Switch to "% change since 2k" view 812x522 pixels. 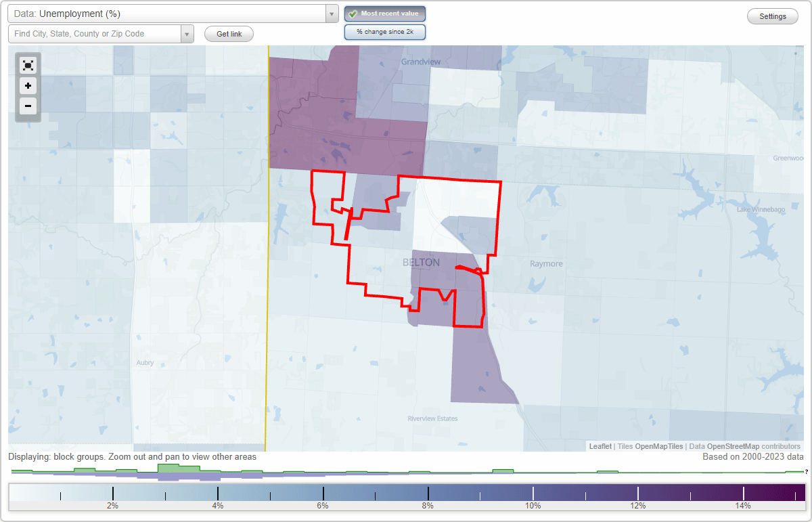click(x=384, y=31)
